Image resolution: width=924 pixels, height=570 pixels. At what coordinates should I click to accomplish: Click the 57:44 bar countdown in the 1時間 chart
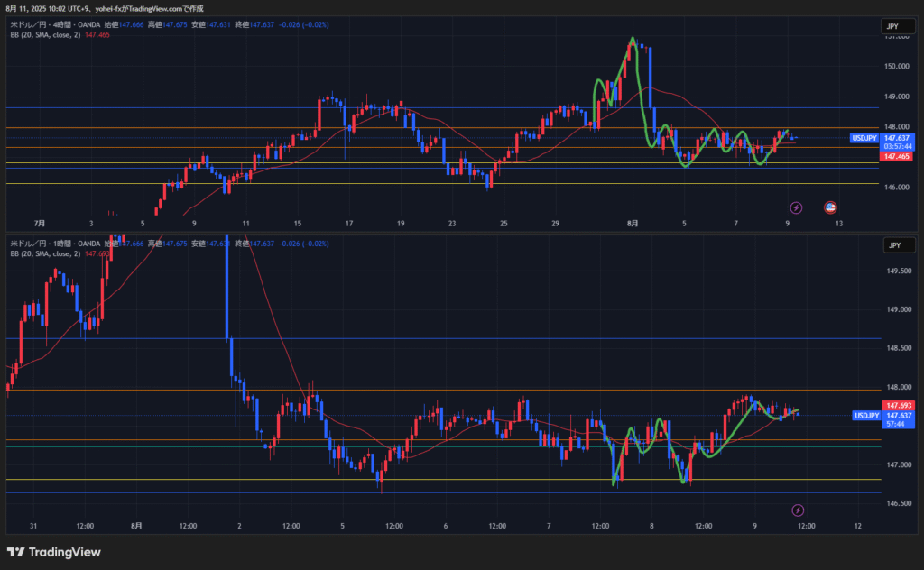click(x=895, y=424)
